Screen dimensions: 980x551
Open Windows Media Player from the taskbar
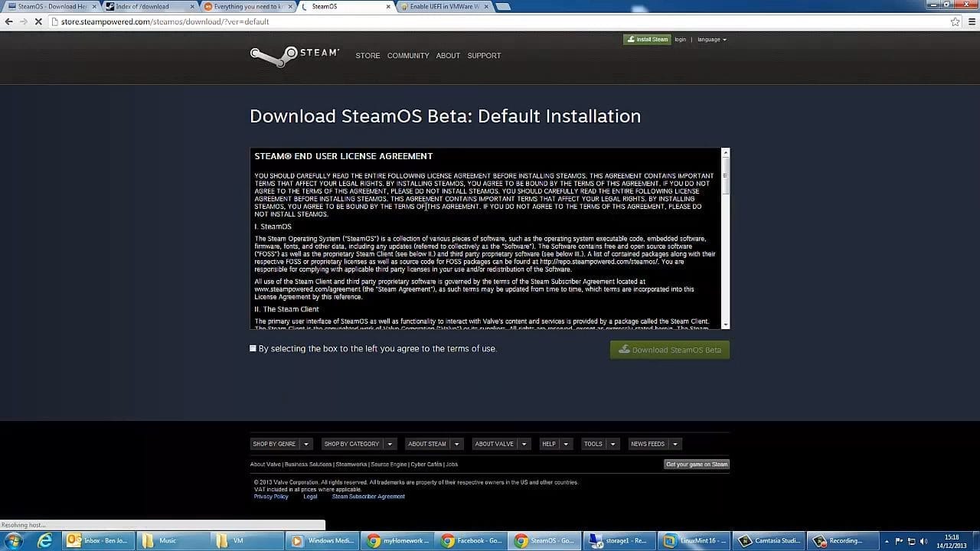[x=322, y=540]
